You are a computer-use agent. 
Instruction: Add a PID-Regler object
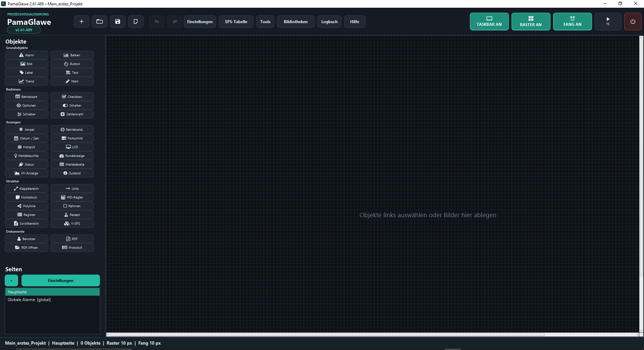coord(72,197)
